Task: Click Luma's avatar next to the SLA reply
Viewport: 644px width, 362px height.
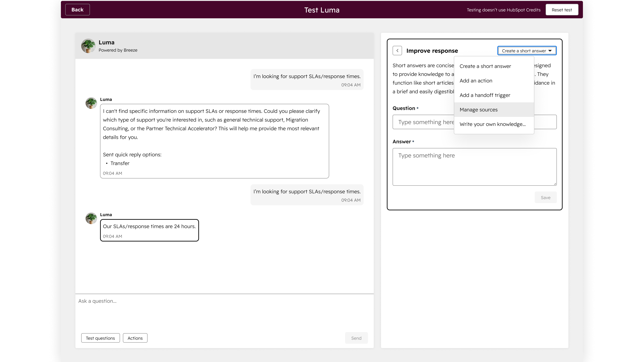Action: pos(91,103)
